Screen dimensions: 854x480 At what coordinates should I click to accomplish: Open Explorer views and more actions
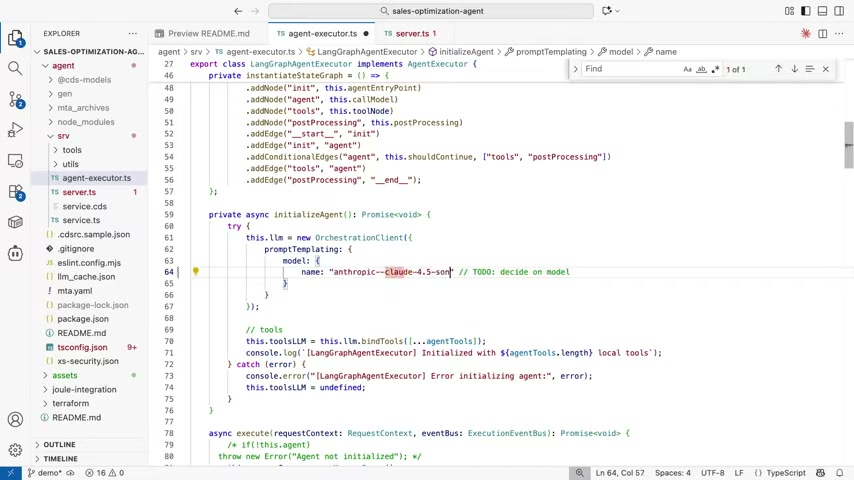[x=133, y=34]
